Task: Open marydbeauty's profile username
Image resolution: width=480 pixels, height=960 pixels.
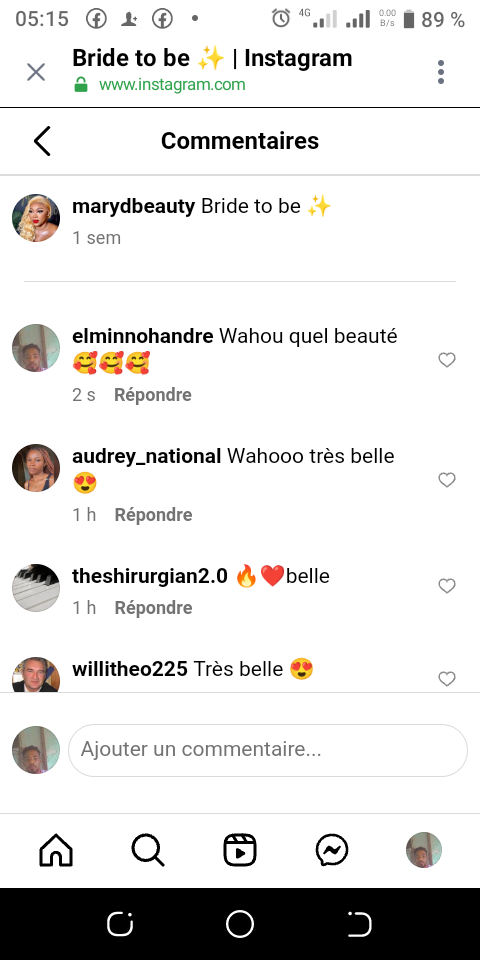Action: tap(133, 206)
